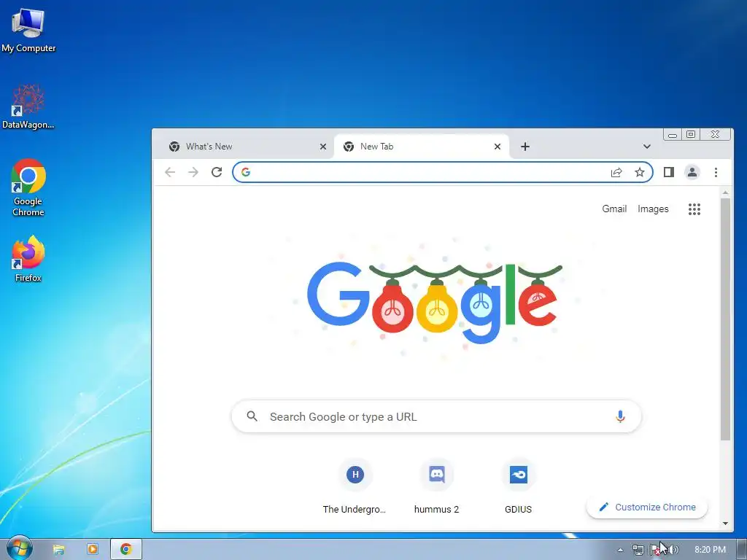Screen dimensions: 747x560
Task: Open Windows Explorer from taskbar
Action: [58, 550]
